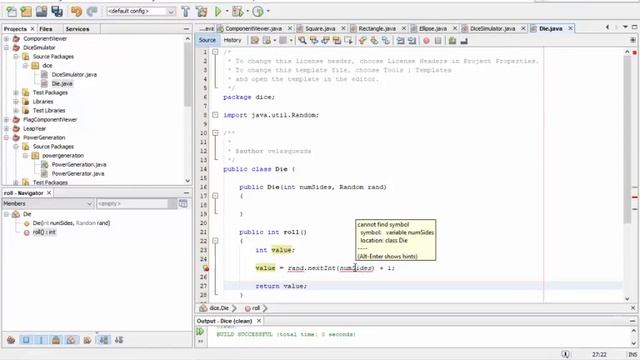640x360 pixels.
Task: Open the Ellipse.java editor tab
Action: pos(433,29)
